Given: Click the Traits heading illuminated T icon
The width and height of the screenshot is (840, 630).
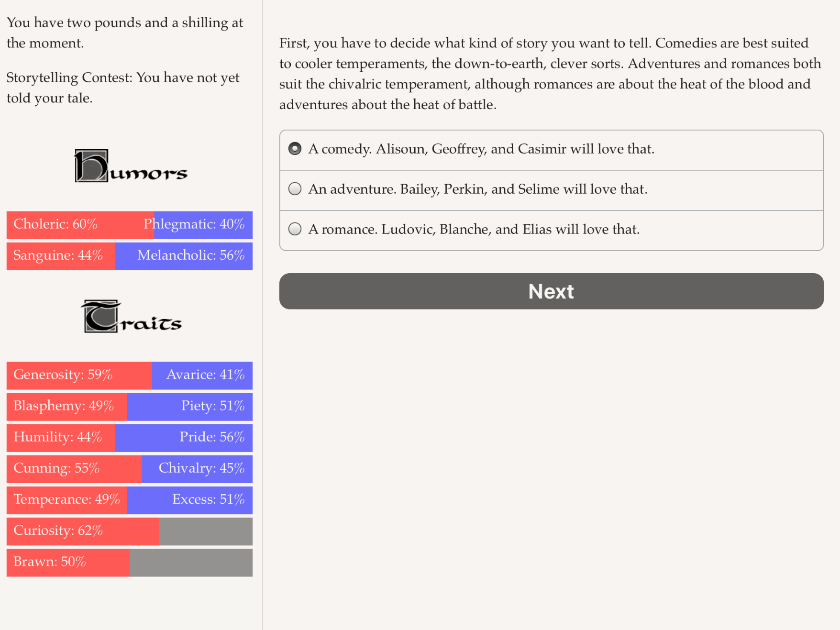Looking at the screenshot, I should coord(100,316).
